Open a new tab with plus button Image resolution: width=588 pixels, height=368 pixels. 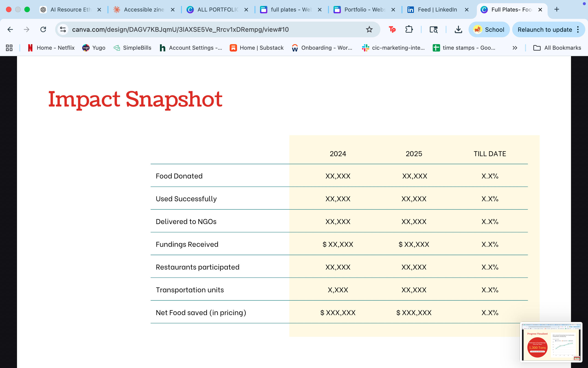tap(557, 9)
